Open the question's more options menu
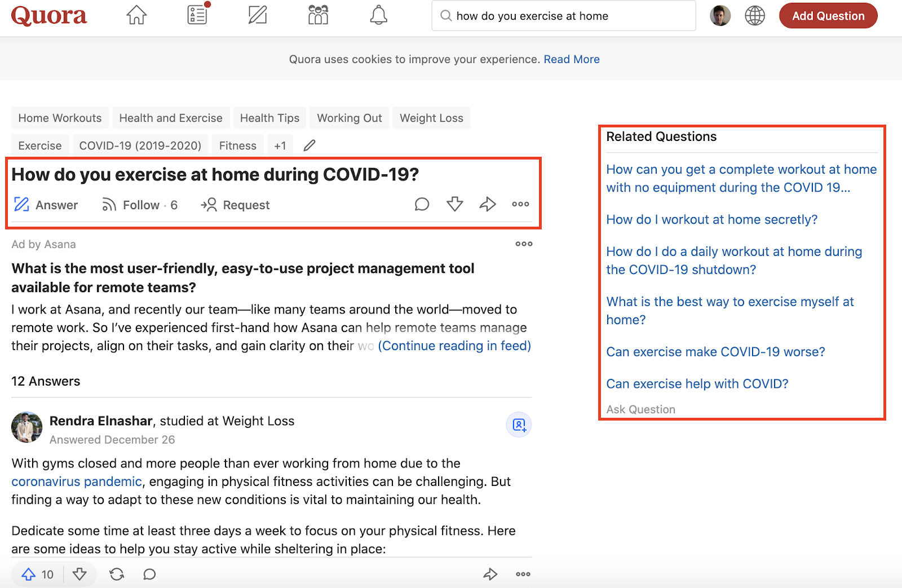Viewport: 902px width, 588px height. pos(520,204)
